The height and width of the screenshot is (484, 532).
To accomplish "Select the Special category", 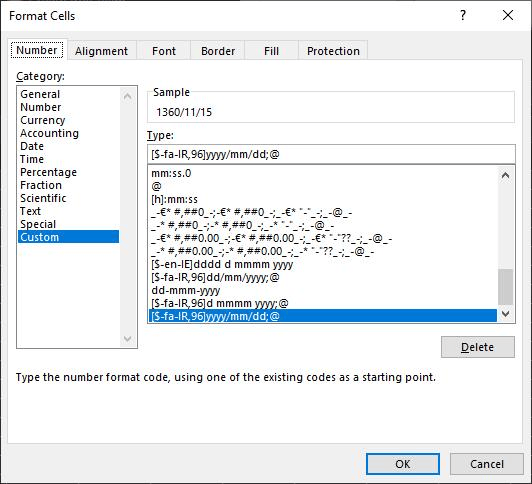I will click(x=69, y=224).
